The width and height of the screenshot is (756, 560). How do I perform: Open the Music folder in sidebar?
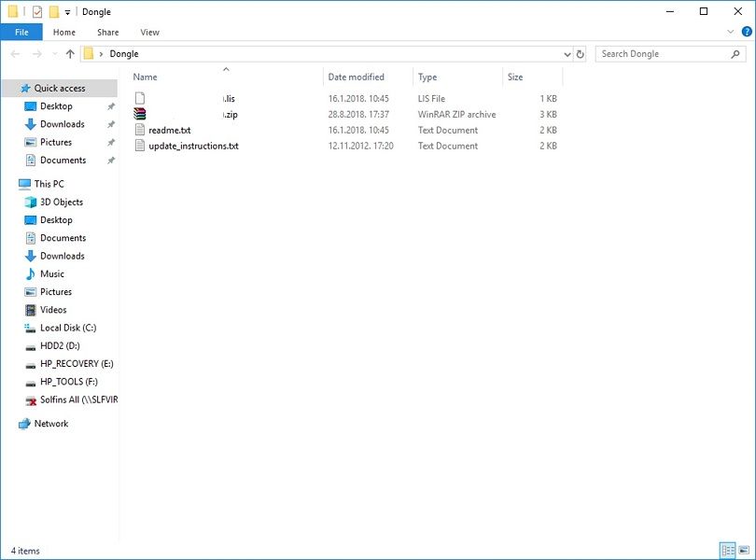tap(52, 273)
